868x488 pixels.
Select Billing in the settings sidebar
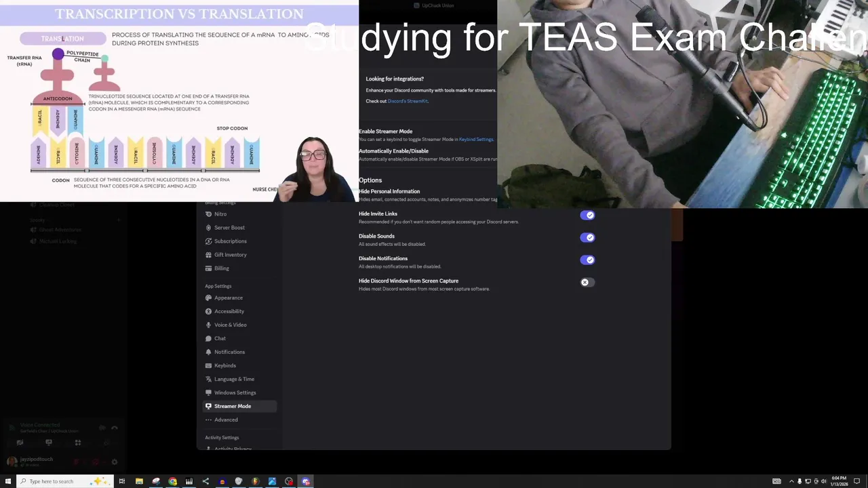[240, 268]
